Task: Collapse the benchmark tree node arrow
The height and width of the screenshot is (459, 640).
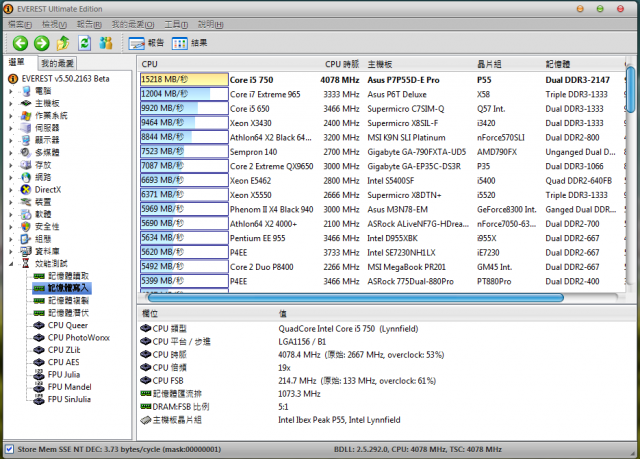Action: tap(11, 264)
